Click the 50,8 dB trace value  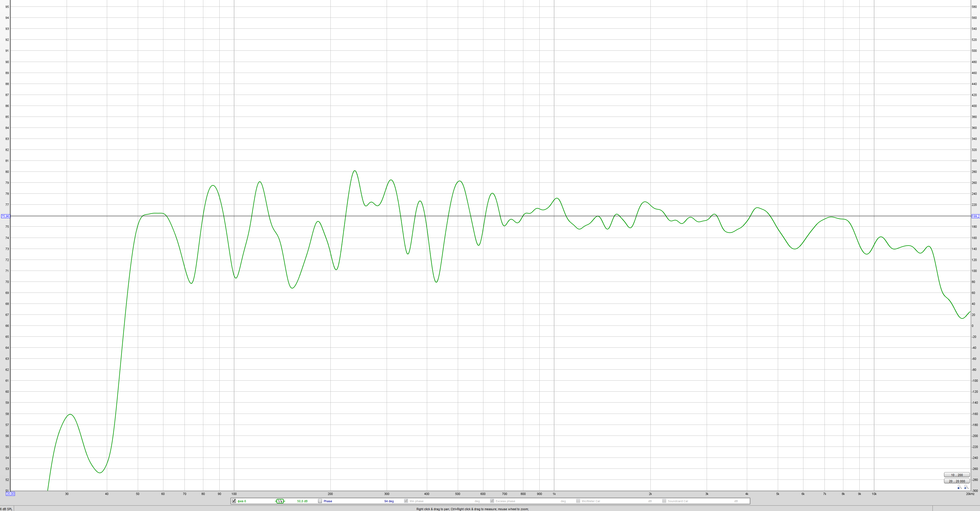click(302, 501)
